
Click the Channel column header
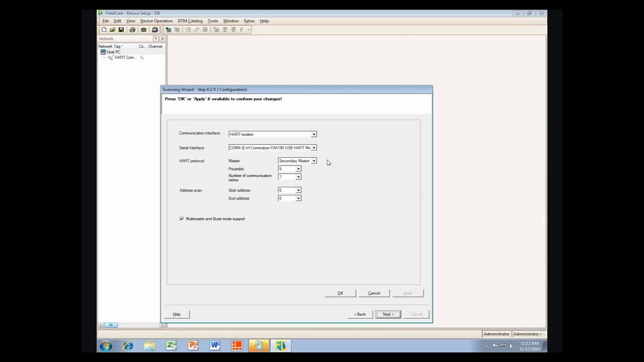155,46
